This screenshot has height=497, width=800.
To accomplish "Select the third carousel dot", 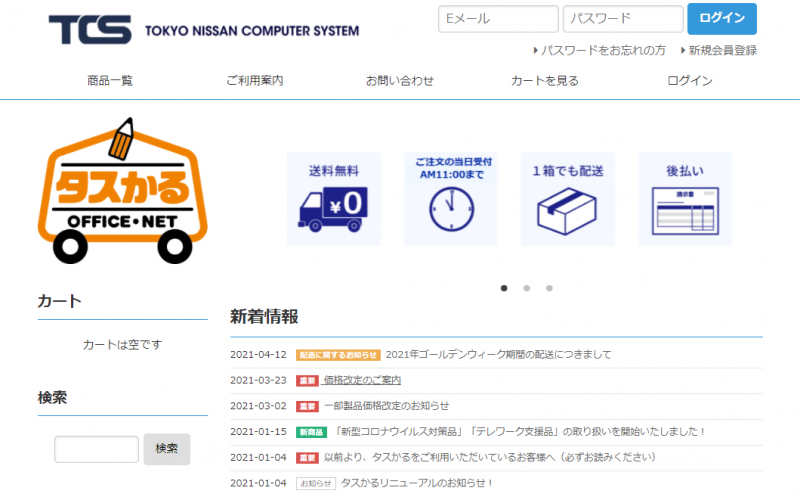I will (x=549, y=288).
